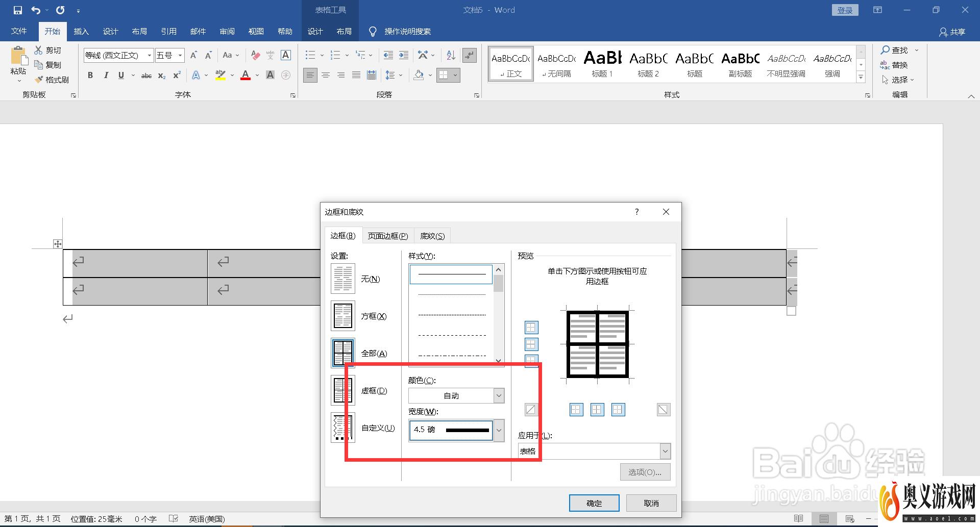Viewport: 980px width, 527px height.
Task: Click 选项(O)... button
Action: coord(645,472)
